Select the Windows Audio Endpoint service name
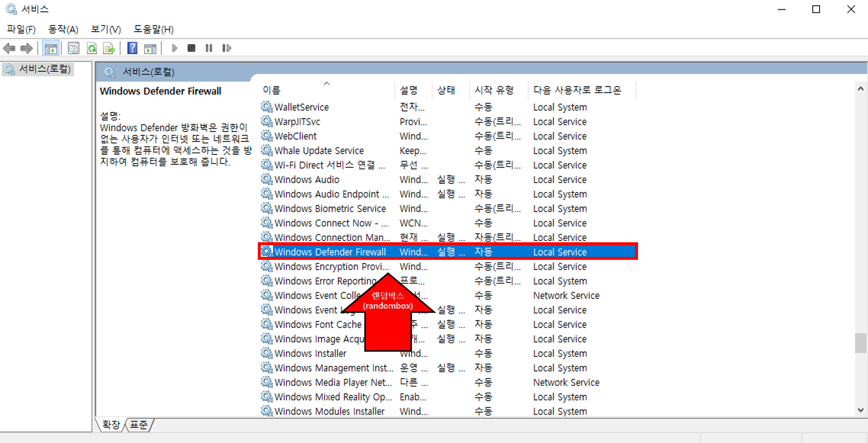Image resolution: width=868 pixels, height=443 pixels. [x=332, y=194]
